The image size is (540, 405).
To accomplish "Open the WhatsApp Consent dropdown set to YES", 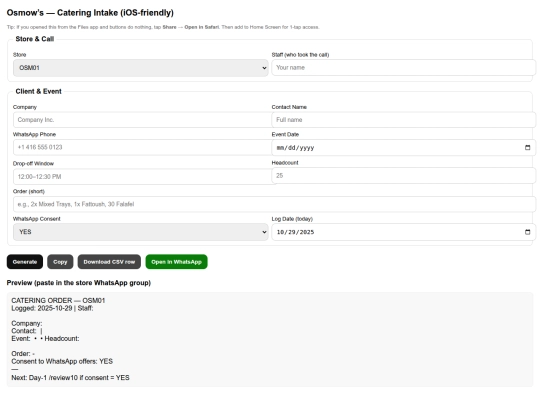I will [x=141, y=232].
